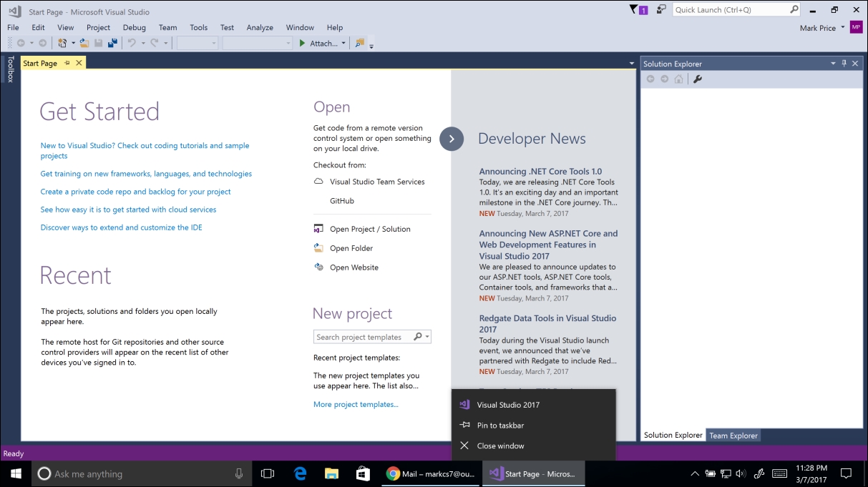Open the Solution Platforms combo box
The image size is (868, 487).
pyautogui.click(x=258, y=43)
